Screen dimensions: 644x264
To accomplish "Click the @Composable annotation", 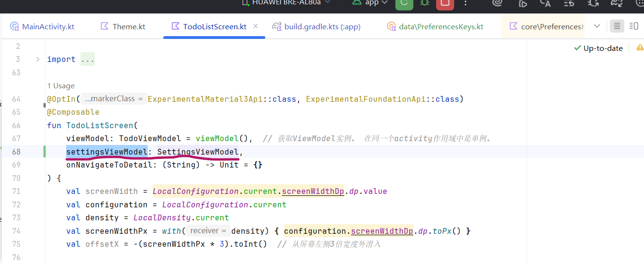I will pyautogui.click(x=73, y=112).
